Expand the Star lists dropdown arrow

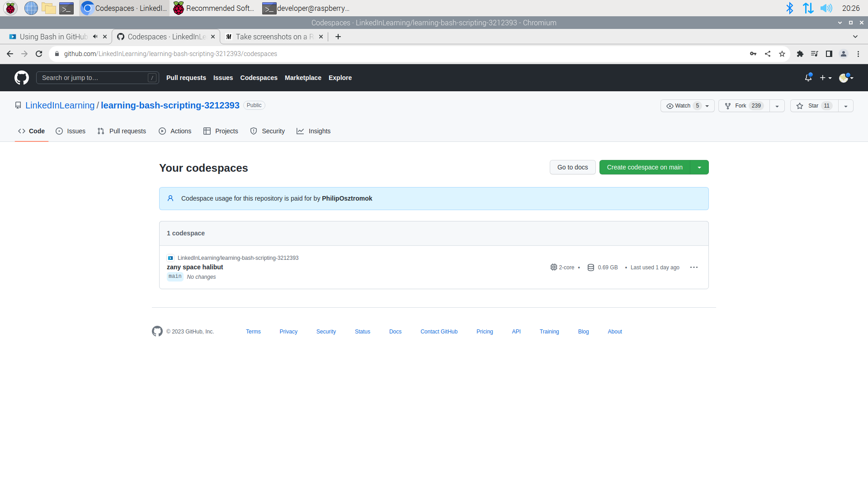point(846,106)
